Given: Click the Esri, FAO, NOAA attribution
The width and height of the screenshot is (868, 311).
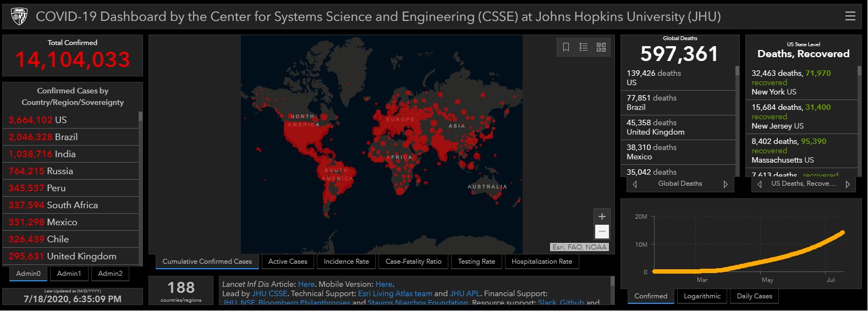Looking at the screenshot, I should [x=580, y=247].
